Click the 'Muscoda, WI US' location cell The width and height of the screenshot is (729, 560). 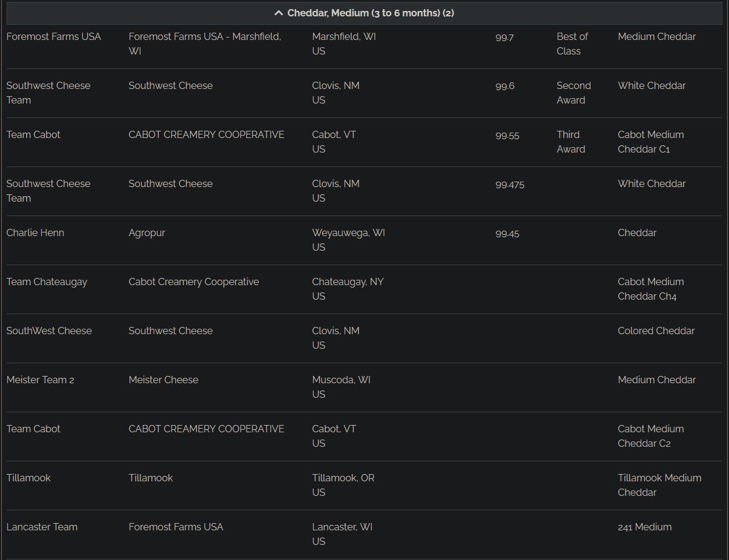(x=341, y=387)
